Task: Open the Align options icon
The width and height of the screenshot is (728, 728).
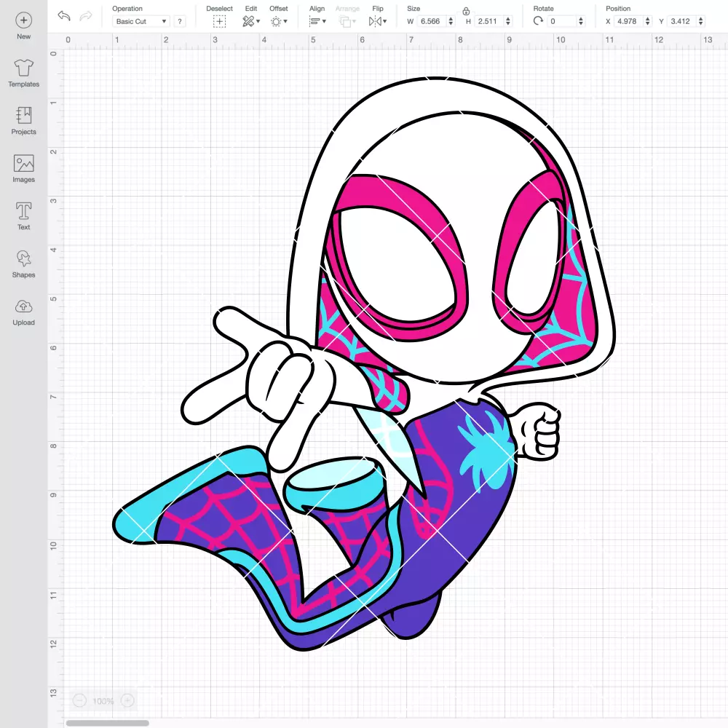Action: pyautogui.click(x=314, y=21)
